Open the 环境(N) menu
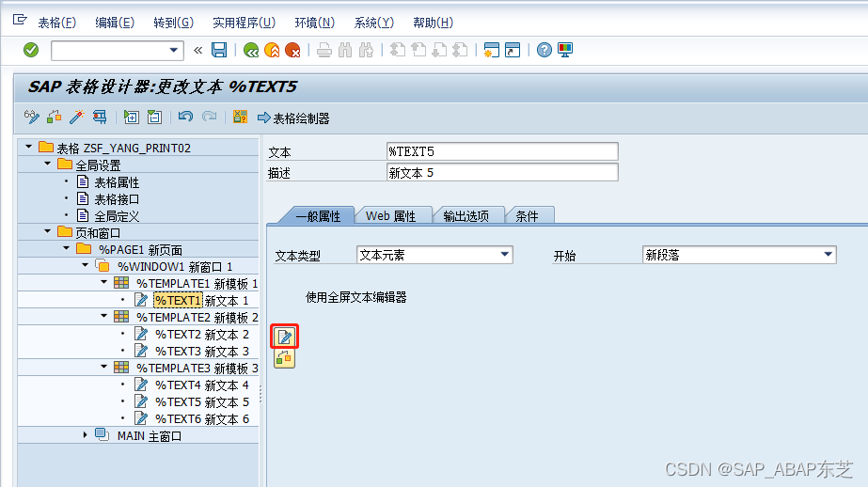The width and height of the screenshot is (868, 487). [314, 23]
